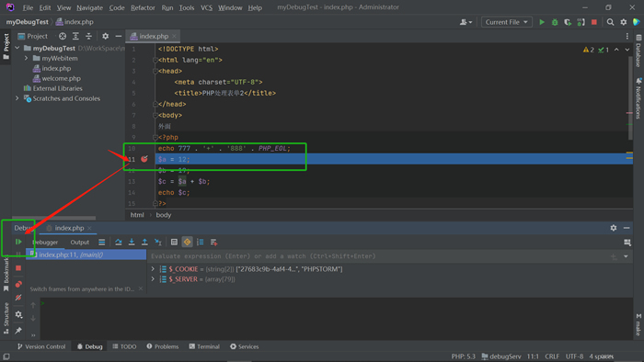Click the sort values list icon in debugger
This screenshot has width=644, height=362.
point(200,243)
